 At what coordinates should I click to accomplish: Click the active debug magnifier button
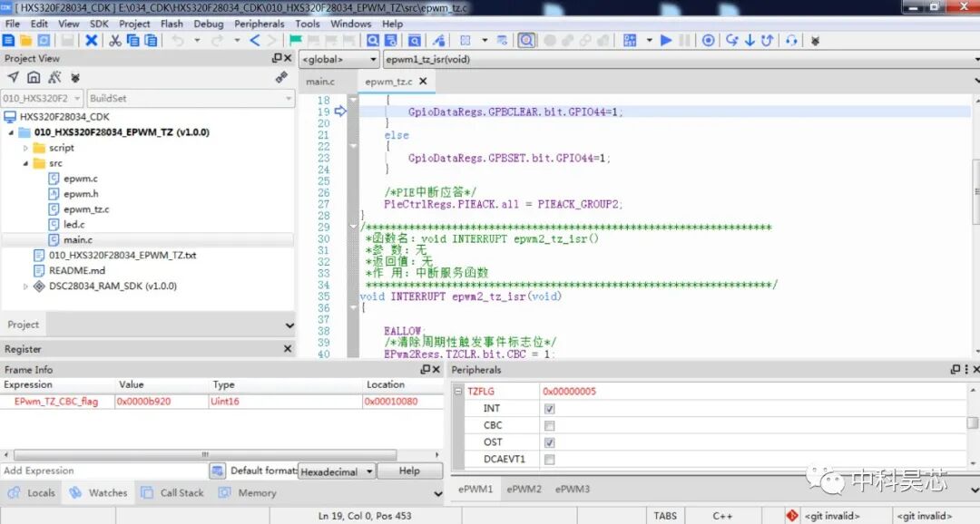coord(527,41)
